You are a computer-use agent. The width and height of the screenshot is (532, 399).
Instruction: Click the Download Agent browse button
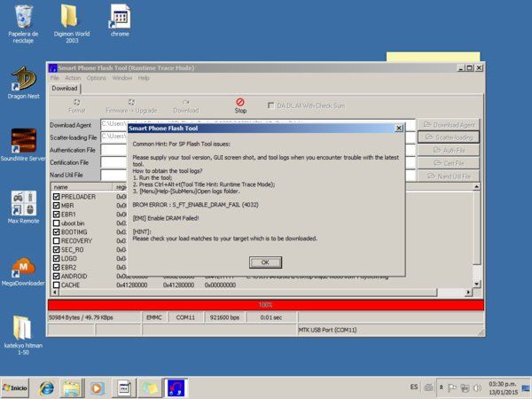click(x=449, y=125)
